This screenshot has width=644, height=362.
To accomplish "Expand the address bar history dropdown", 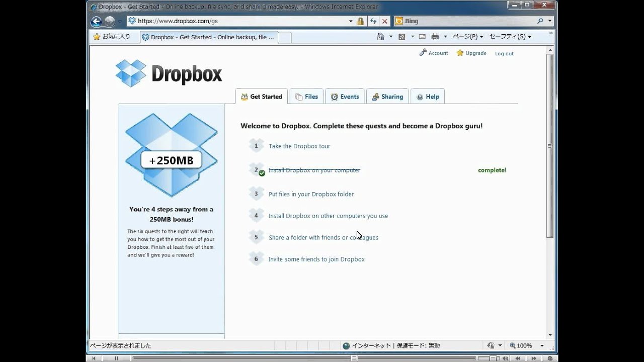I will (x=351, y=21).
